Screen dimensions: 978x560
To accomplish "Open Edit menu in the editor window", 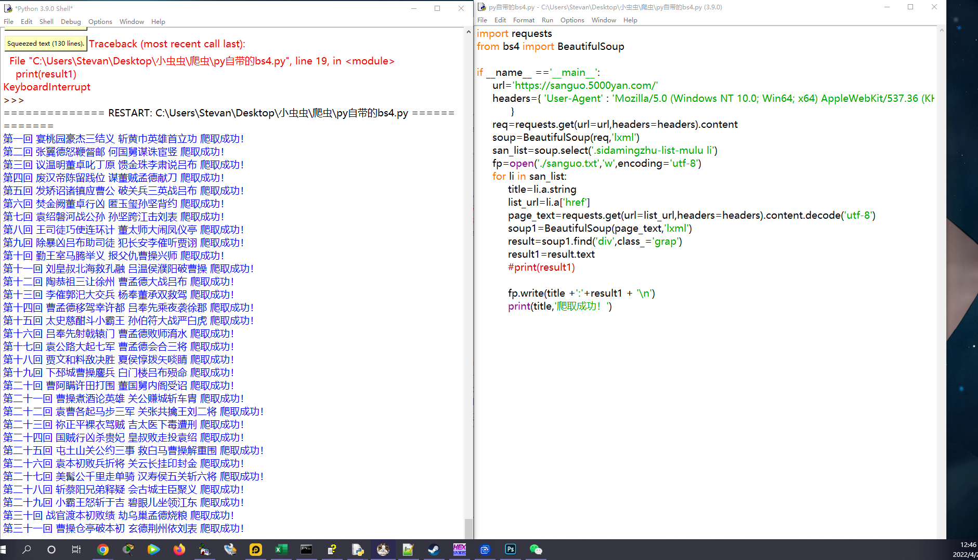I will (x=500, y=20).
